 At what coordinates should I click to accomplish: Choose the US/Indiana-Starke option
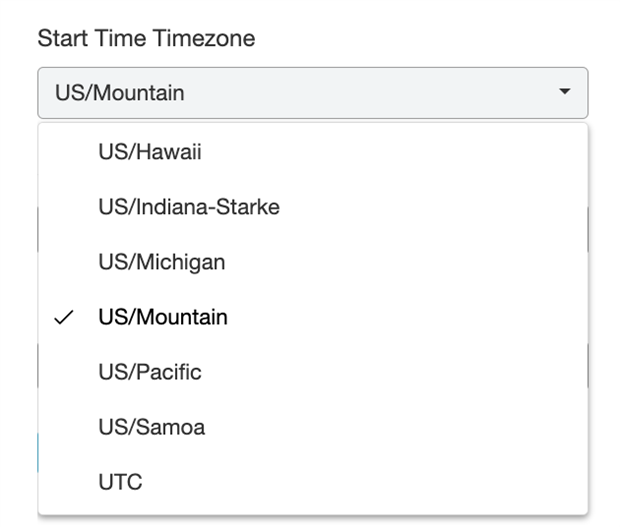tap(188, 208)
